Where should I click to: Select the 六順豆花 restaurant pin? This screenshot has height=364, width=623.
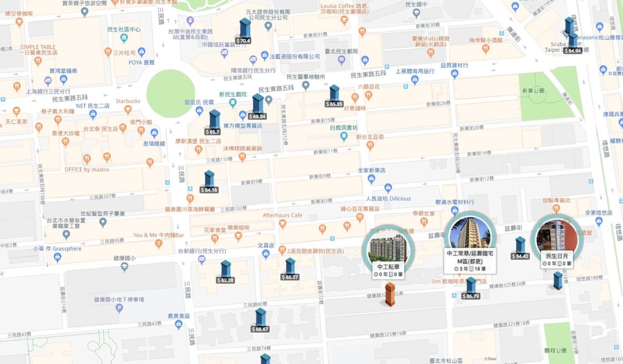[368, 95]
